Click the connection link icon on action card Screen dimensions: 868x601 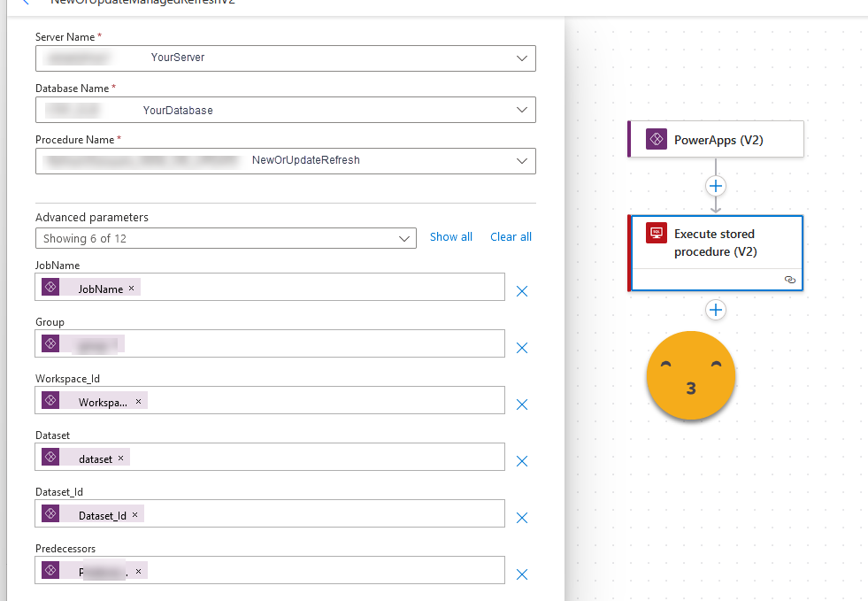pos(789,279)
